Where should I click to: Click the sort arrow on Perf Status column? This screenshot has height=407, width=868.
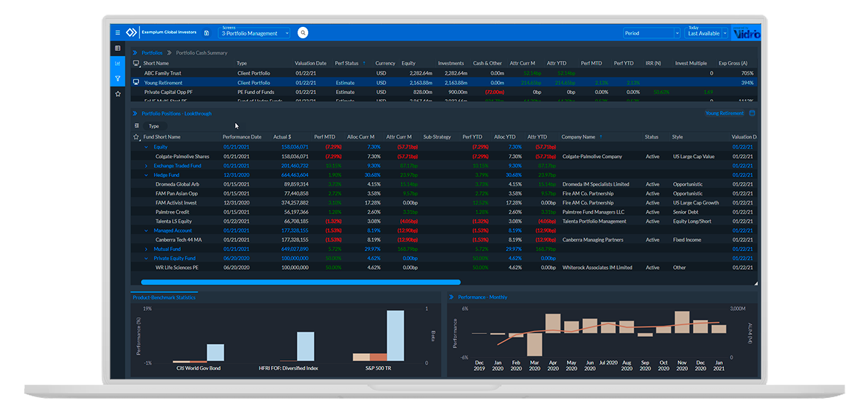click(x=364, y=63)
